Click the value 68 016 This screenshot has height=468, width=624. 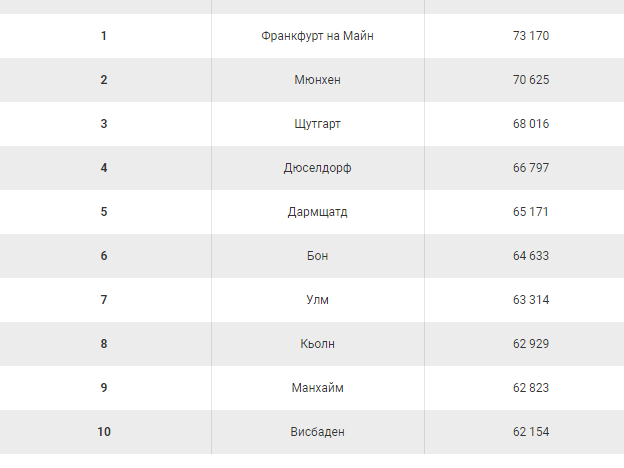531,124
